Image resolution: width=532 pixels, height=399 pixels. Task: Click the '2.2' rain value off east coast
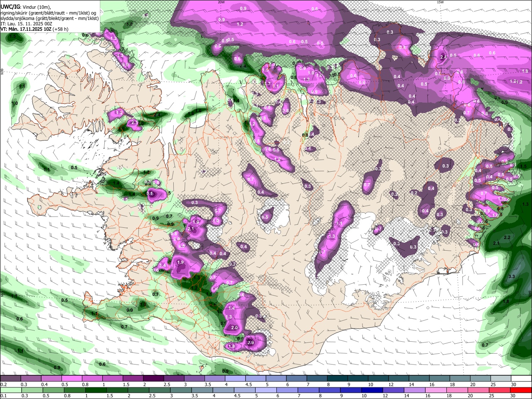click(507, 237)
